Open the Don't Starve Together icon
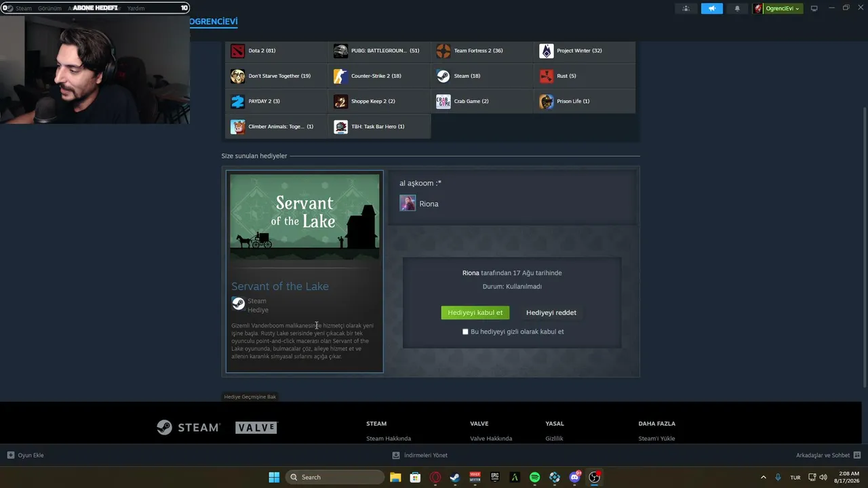The image size is (868, 488). 237,76
